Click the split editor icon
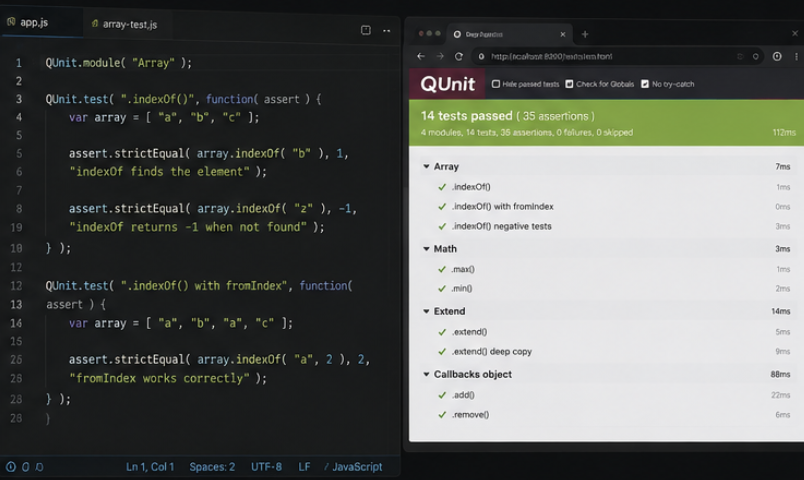The width and height of the screenshot is (804, 480). point(366,30)
